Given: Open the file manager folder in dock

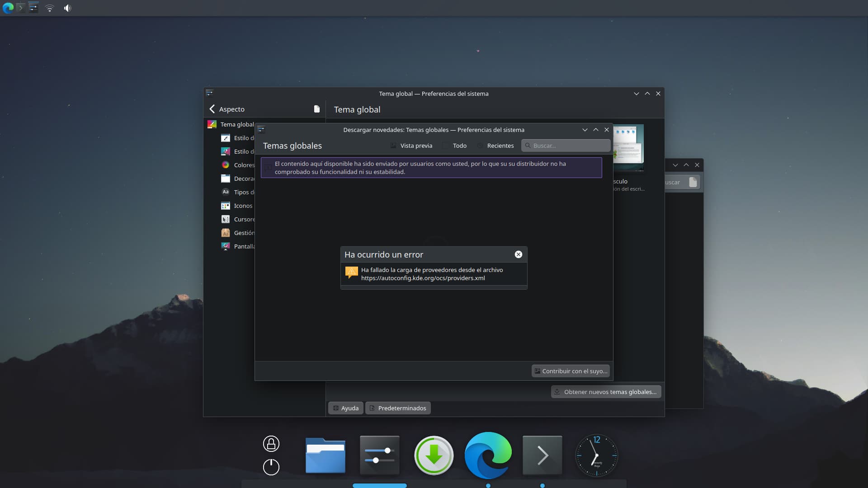Looking at the screenshot, I should (x=325, y=455).
